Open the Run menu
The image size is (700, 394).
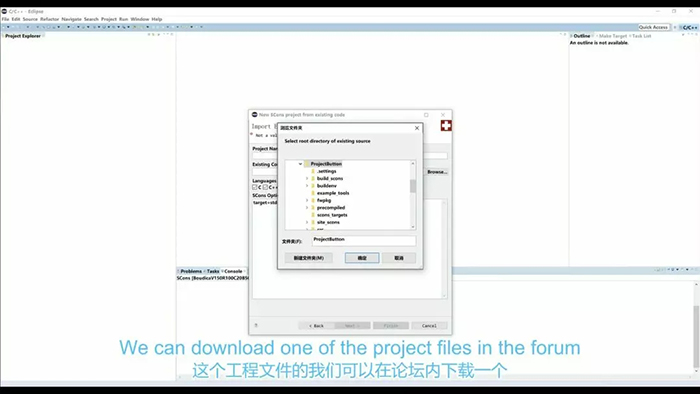124,19
